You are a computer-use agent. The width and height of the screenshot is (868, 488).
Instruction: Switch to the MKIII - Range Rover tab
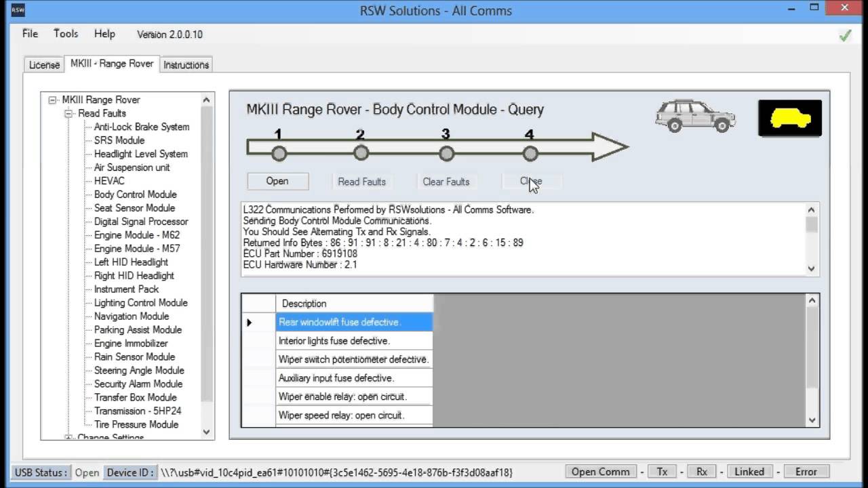tap(112, 64)
